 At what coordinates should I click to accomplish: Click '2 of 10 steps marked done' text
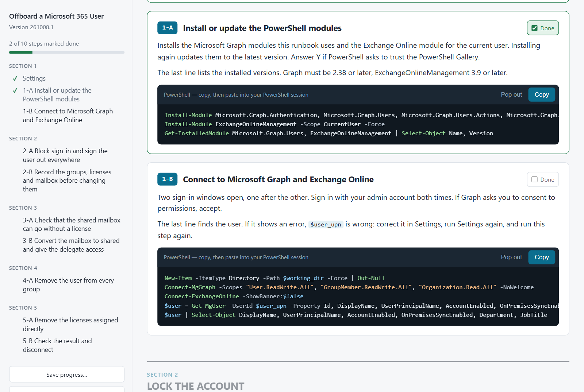[x=44, y=44]
